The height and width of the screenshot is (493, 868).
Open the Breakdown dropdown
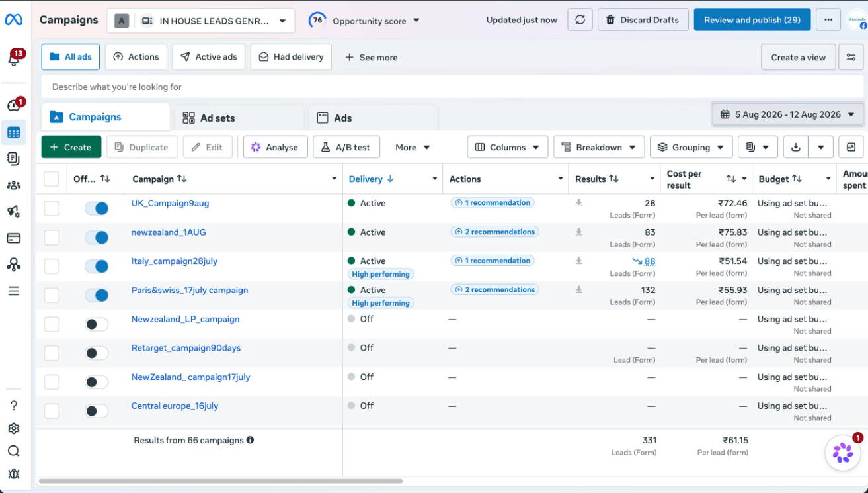(599, 147)
